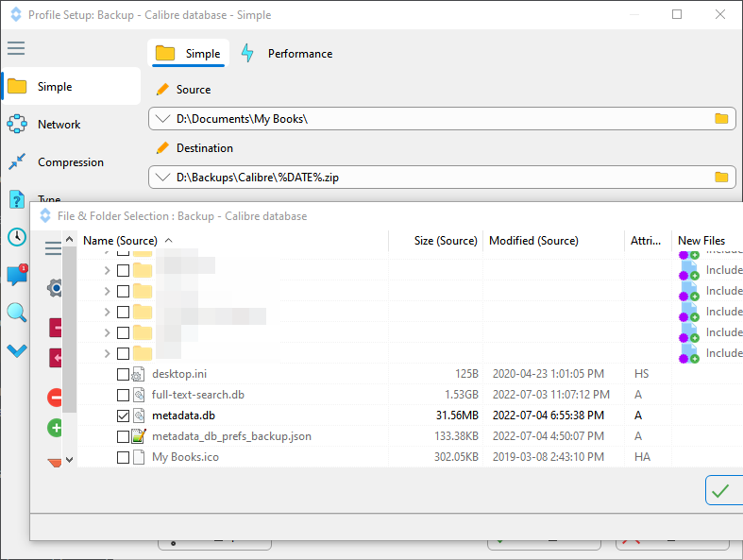This screenshot has height=560, width=743.
Task: Click the chat bubble notification icon
Action: pyautogui.click(x=17, y=275)
